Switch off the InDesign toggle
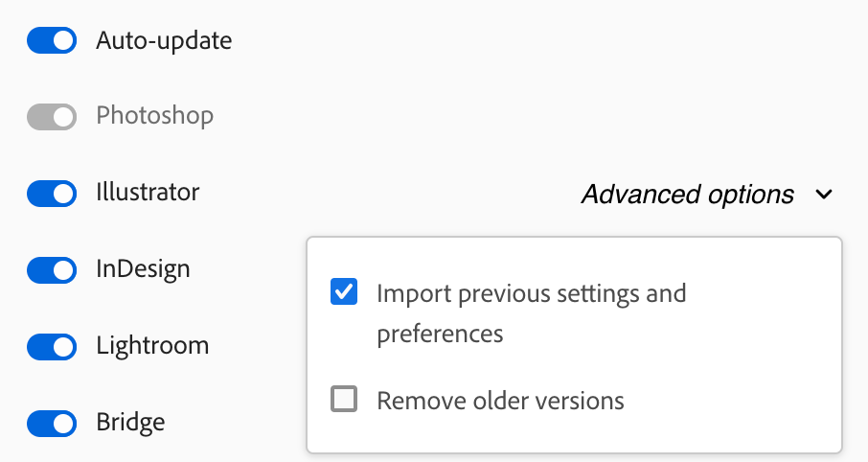This screenshot has height=462, width=868. [52, 269]
